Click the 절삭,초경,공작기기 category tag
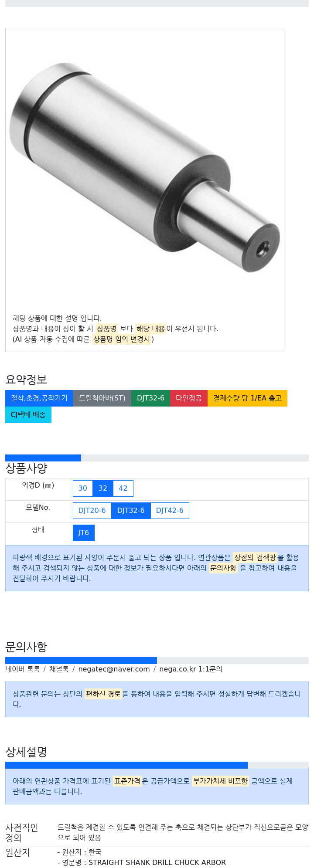The width and height of the screenshot is (314, 868). 39,398
